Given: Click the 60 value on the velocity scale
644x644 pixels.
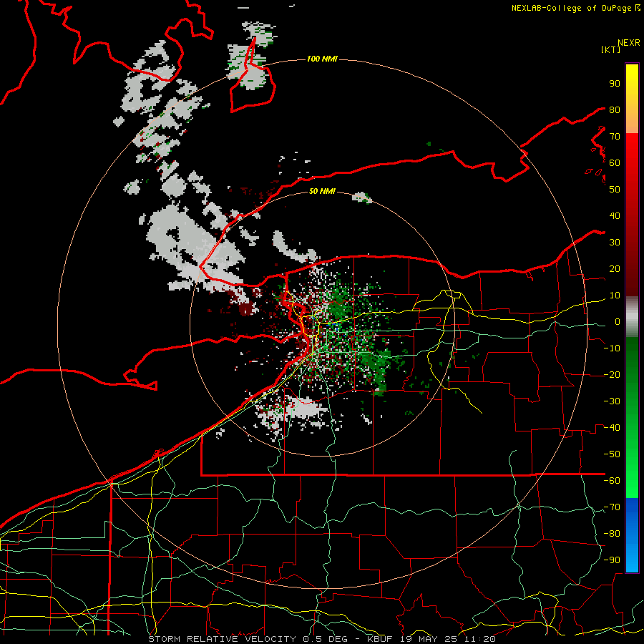Looking at the screenshot, I should (615, 163).
